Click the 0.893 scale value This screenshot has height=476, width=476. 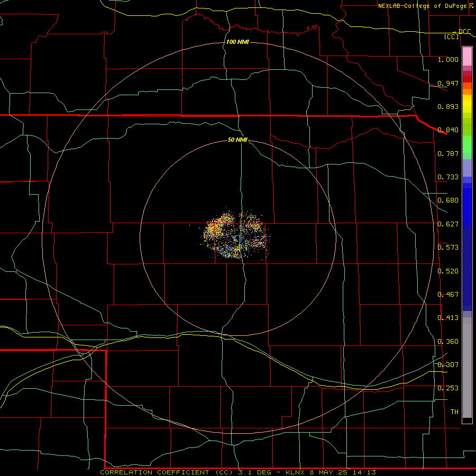[x=448, y=106]
